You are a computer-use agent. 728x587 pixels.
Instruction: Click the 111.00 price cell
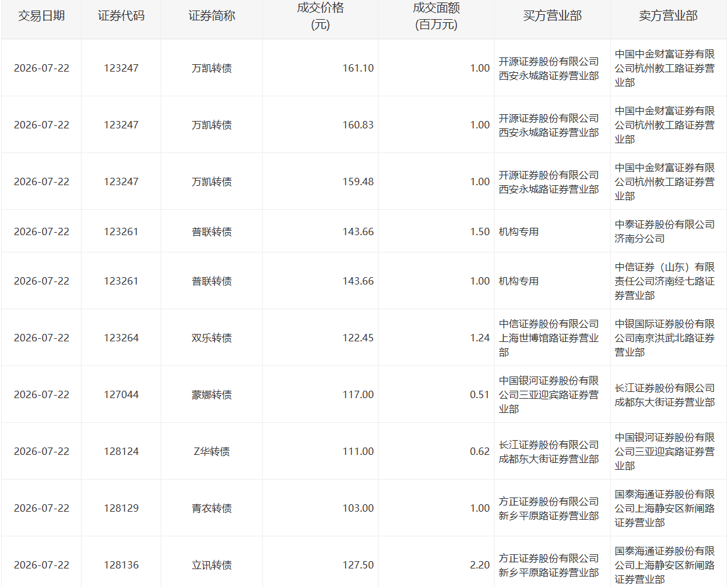click(358, 451)
